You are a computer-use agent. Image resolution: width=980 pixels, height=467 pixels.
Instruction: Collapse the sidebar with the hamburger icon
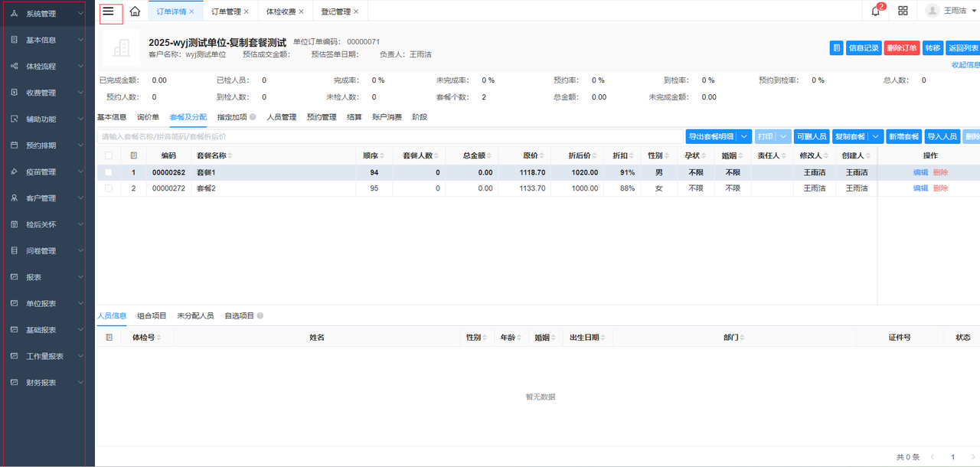coord(109,11)
